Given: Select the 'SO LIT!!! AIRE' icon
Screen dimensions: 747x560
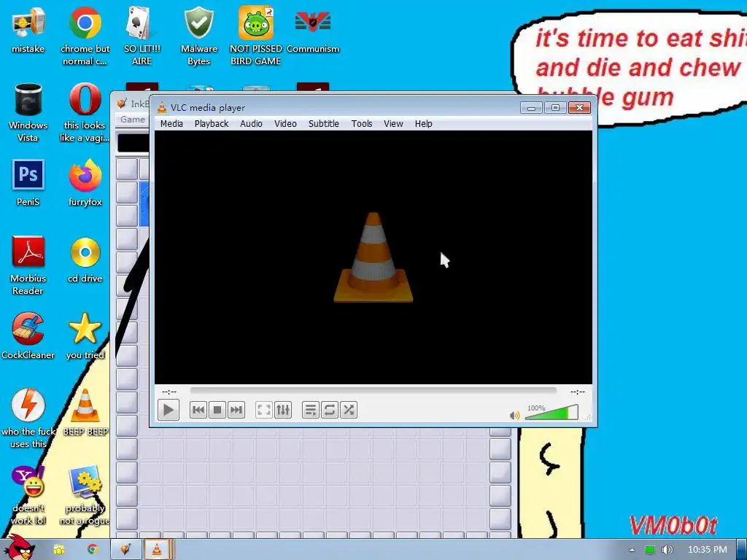Looking at the screenshot, I should tap(142, 36).
